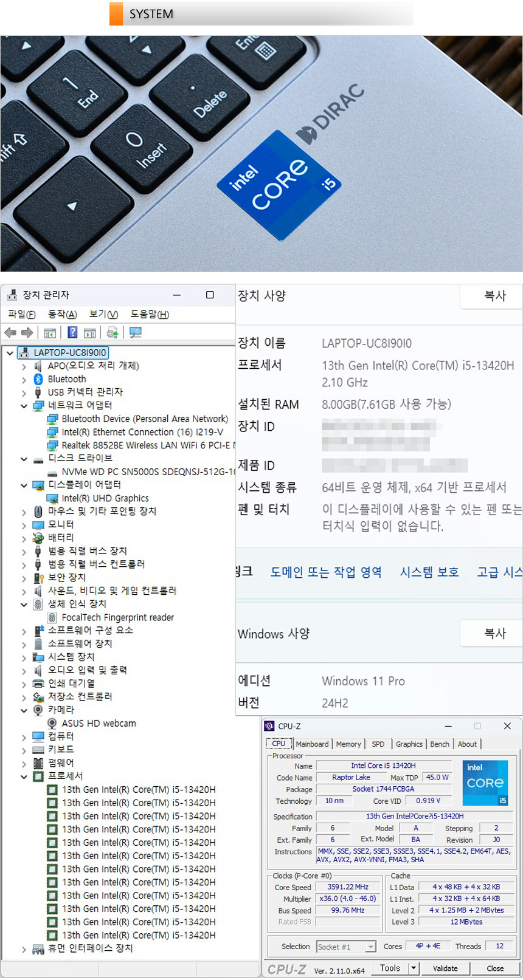
Task: Select the Bluetooth icon in the device tree
Action: coord(38,379)
